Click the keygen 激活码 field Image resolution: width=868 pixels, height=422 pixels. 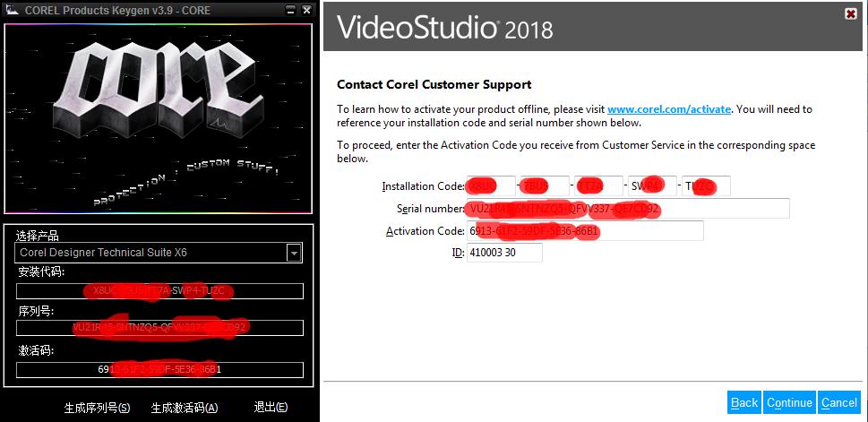159,369
